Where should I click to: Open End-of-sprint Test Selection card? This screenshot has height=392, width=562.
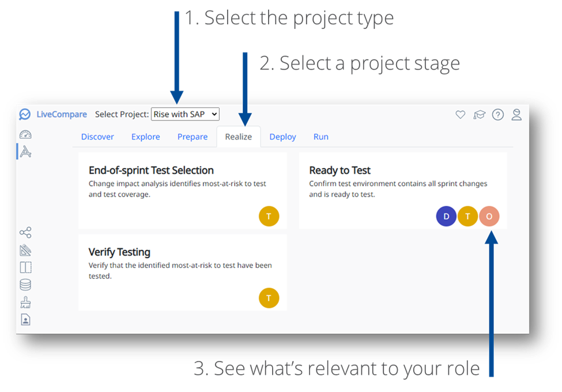tap(183, 191)
